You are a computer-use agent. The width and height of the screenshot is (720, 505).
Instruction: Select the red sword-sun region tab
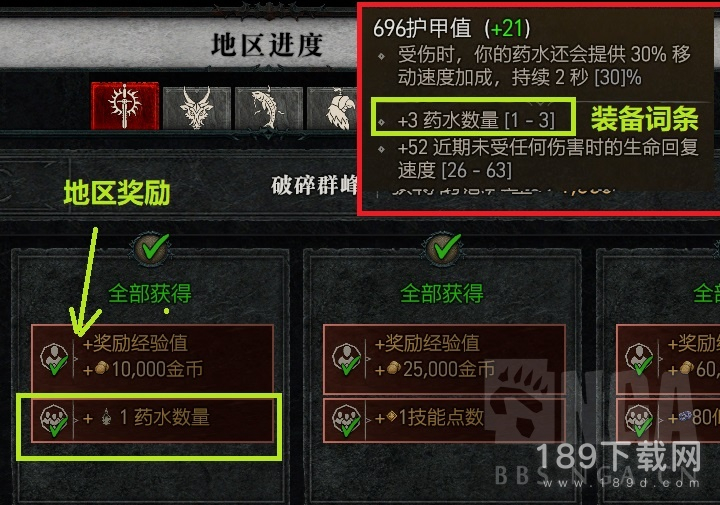point(125,106)
